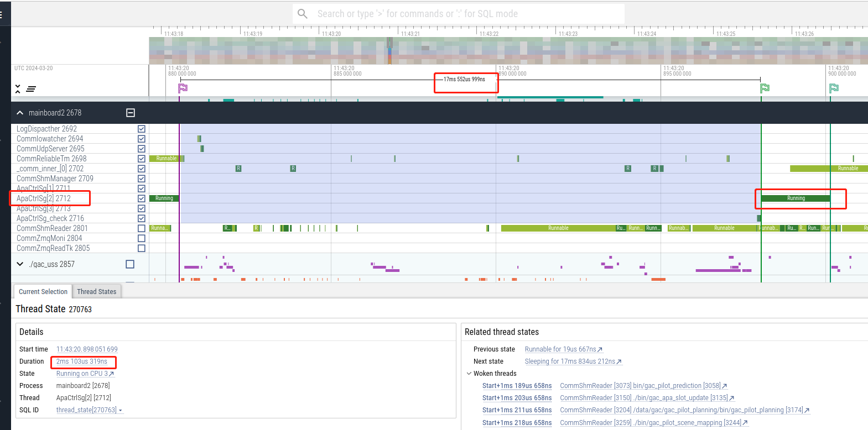Switch to the Thread States tab

(97, 292)
